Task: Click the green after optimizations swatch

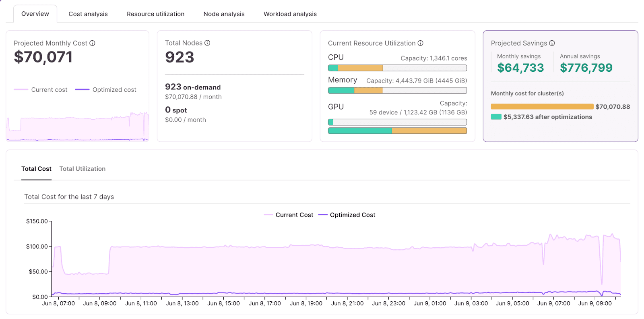Action: click(x=496, y=117)
